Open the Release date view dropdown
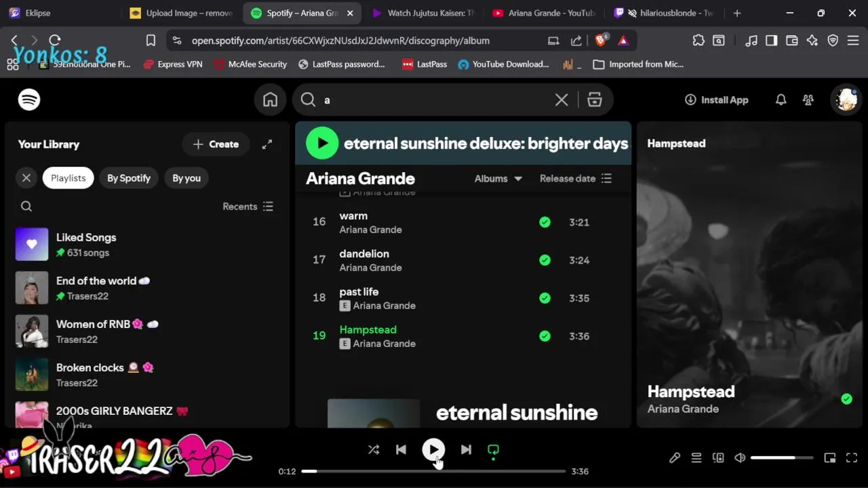Viewport: 868px width, 488px height. coord(576,178)
